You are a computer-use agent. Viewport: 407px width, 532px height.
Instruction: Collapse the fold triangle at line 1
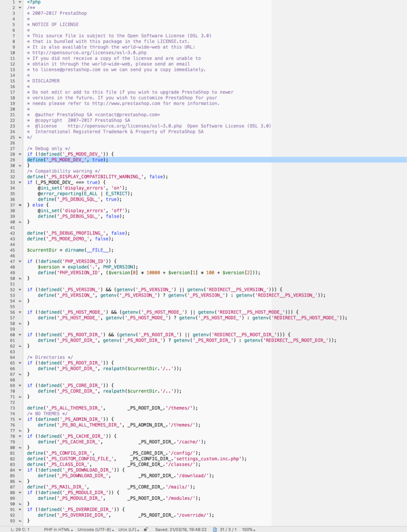pos(20,2)
